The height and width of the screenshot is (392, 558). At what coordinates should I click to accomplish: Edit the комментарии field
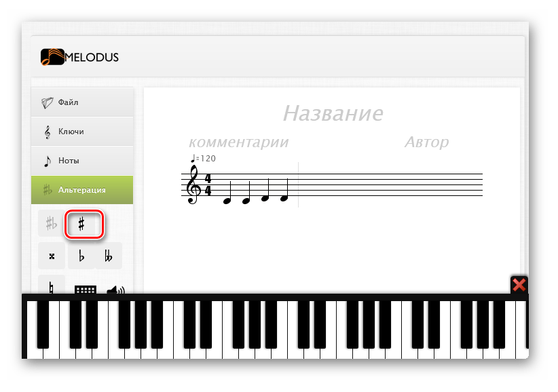(x=238, y=142)
